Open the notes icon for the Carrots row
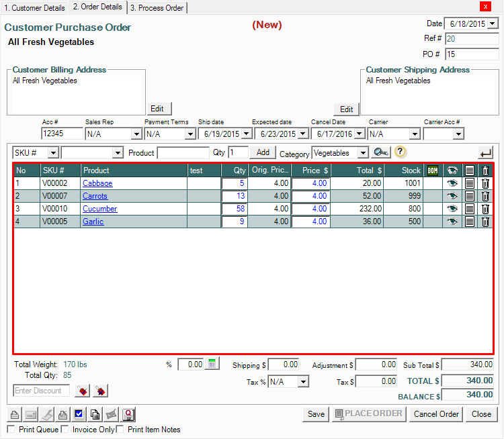The width and height of the screenshot is (504, 439). 470,196
